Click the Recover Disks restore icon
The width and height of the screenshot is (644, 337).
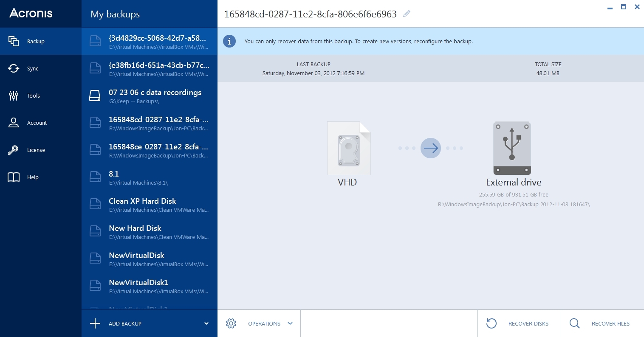click(x=491, y=323)
